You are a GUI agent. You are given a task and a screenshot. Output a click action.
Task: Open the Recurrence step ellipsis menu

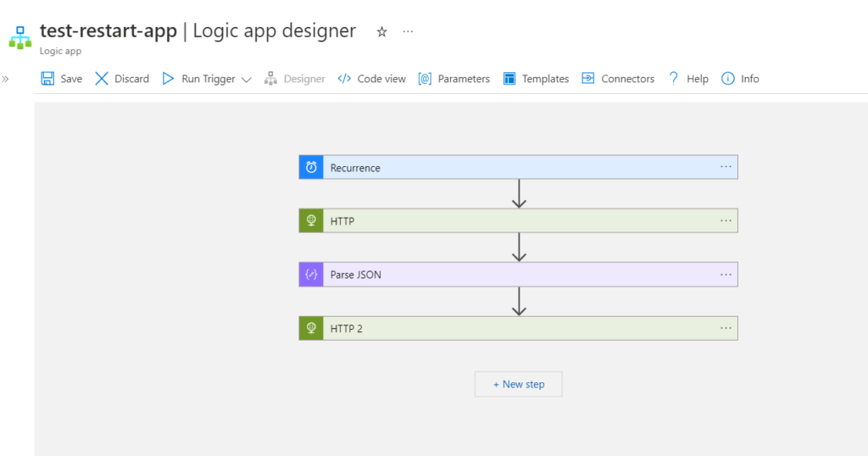(x=726, y=167)
